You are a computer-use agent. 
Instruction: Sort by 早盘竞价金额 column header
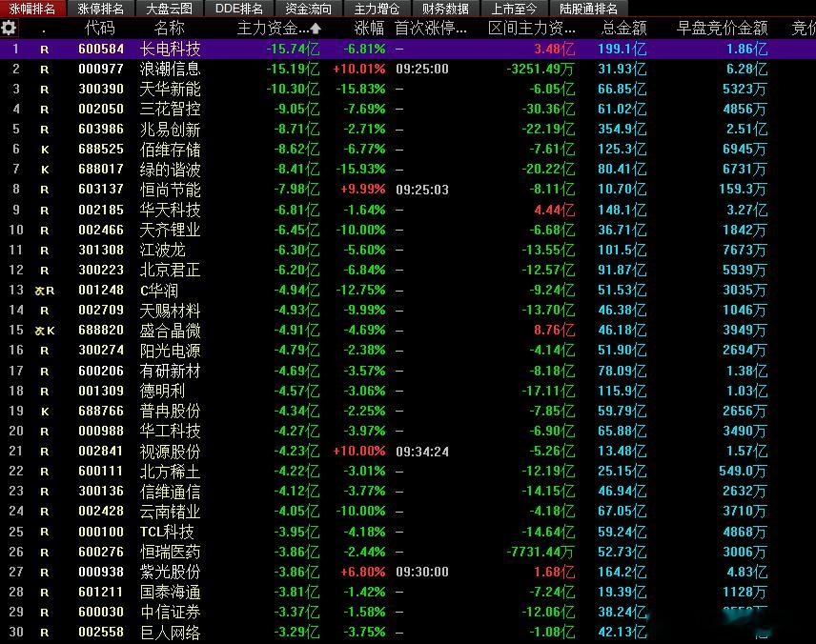click(x=722, y=28)
